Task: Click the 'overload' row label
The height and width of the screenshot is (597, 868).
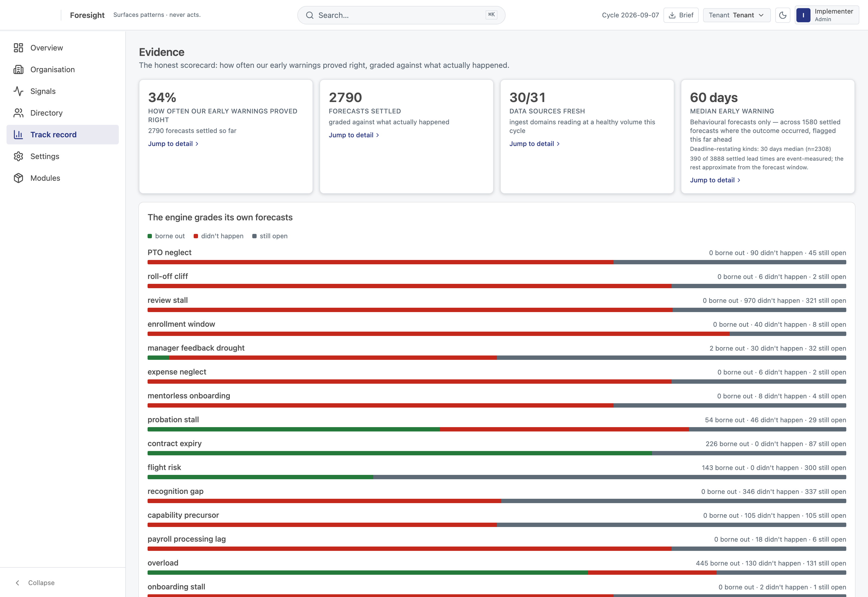Action: 163,563
